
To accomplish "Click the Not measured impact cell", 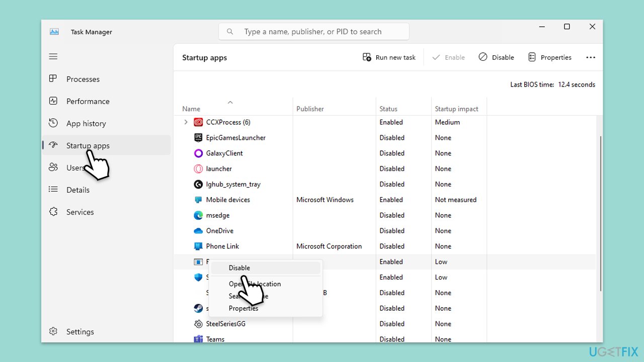I will click(456, 200).
